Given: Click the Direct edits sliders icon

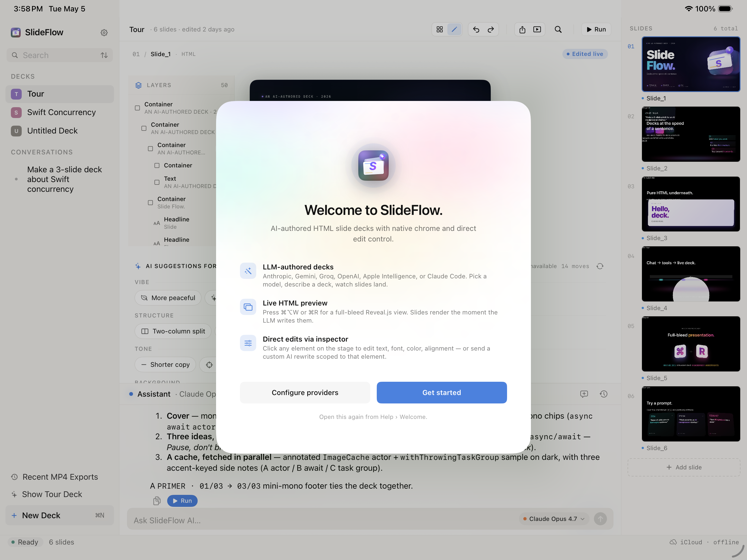Looking at the screenshot, I should (x=248, y=343).
